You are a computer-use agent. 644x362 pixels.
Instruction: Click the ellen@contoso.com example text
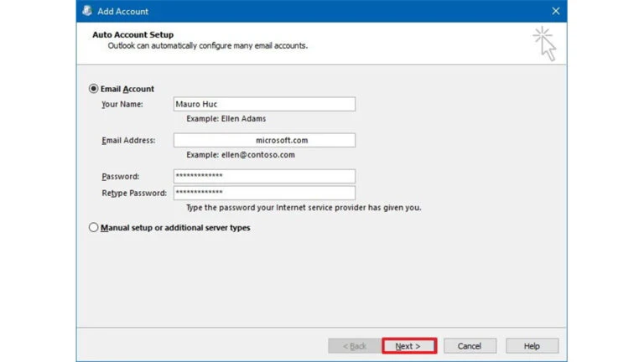(241, 155)
